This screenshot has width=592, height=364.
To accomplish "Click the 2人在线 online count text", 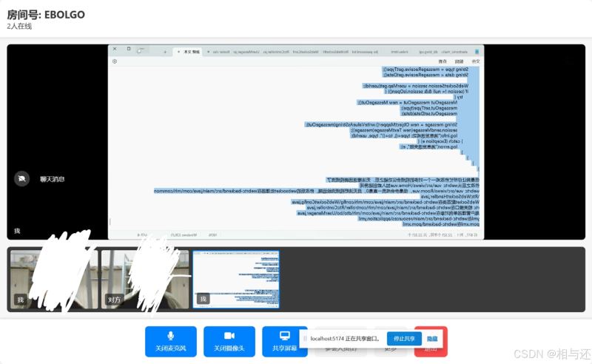I will (x=19, y=26).
